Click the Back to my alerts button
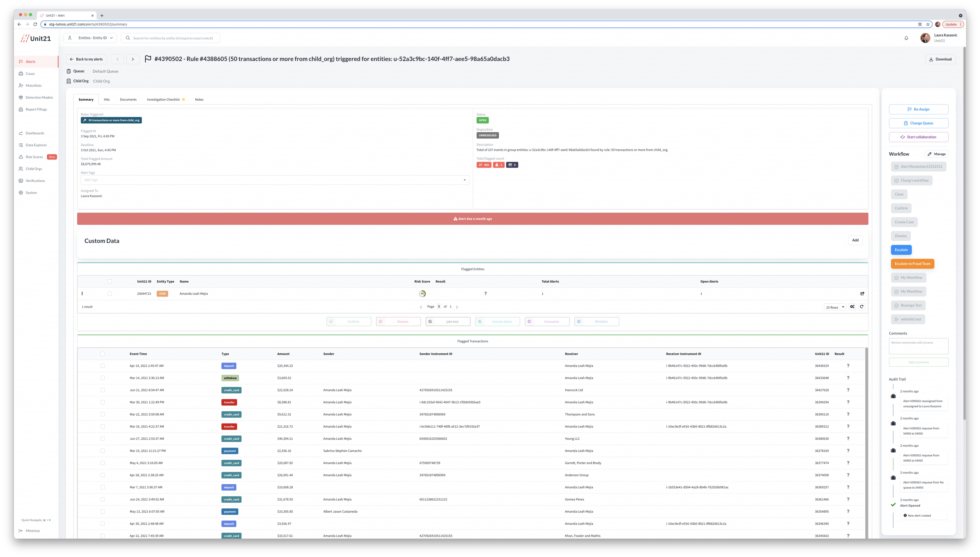The image size is (980, 557). [87, 59]
